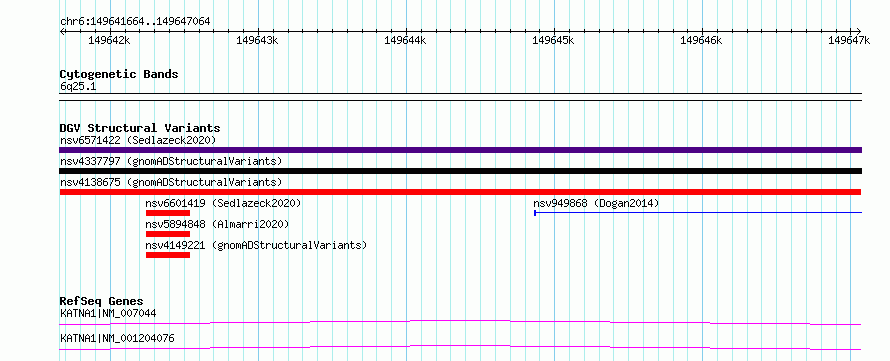
Task: Click the long red nsv4138675 bar
Action: (460, 192)
